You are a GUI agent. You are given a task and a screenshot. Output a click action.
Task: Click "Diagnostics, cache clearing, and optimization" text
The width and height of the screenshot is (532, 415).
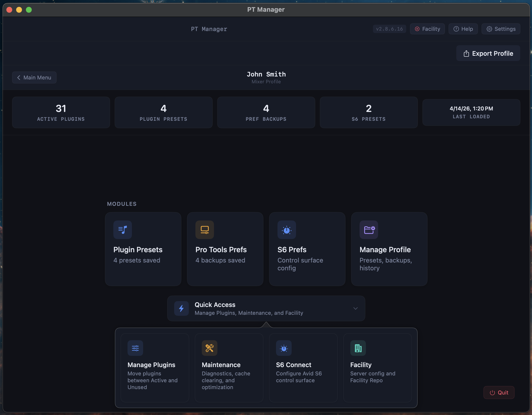226,380
